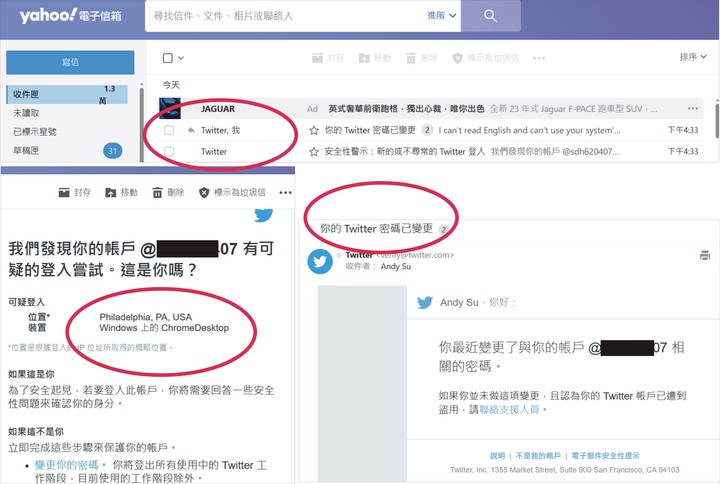Click 標示為垃圾信 shield icon in lower toolbar
This screenshot has width=720, height=484.
[204, 192]
